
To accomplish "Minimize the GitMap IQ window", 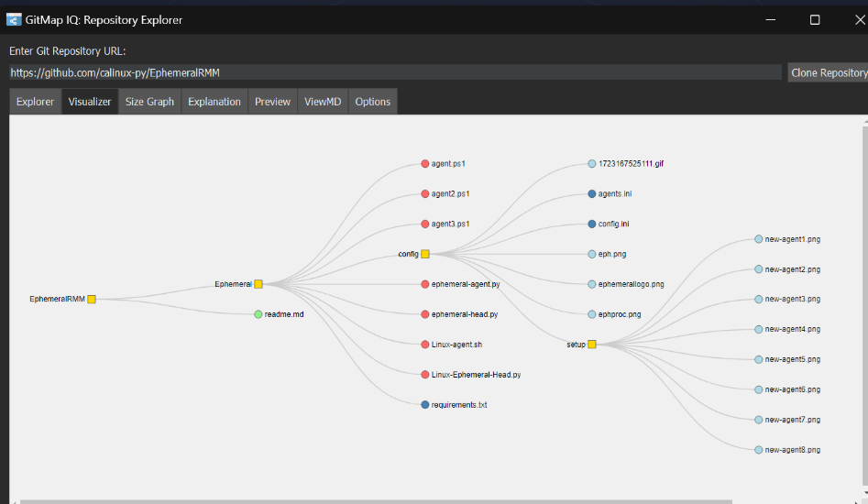I will pos(770,20).
